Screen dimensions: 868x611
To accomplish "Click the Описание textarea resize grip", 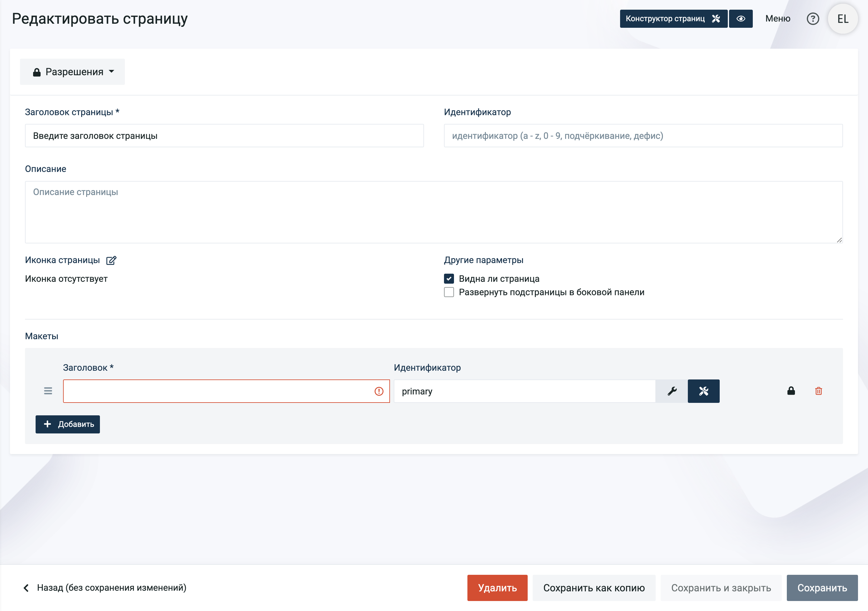I will [839, 240].
